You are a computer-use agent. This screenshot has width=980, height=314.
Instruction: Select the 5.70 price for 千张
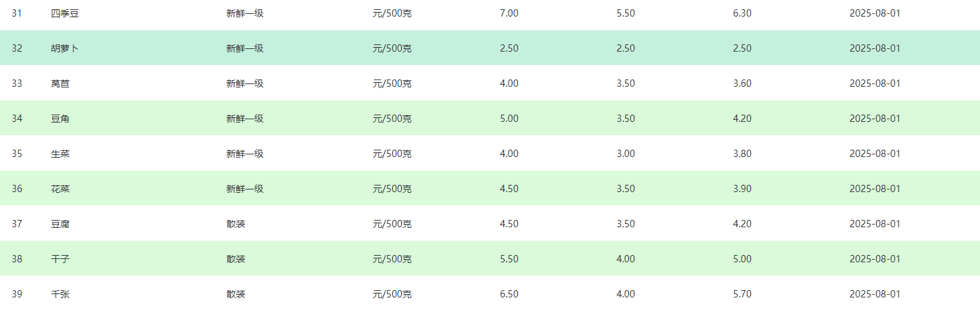(742, 294)
